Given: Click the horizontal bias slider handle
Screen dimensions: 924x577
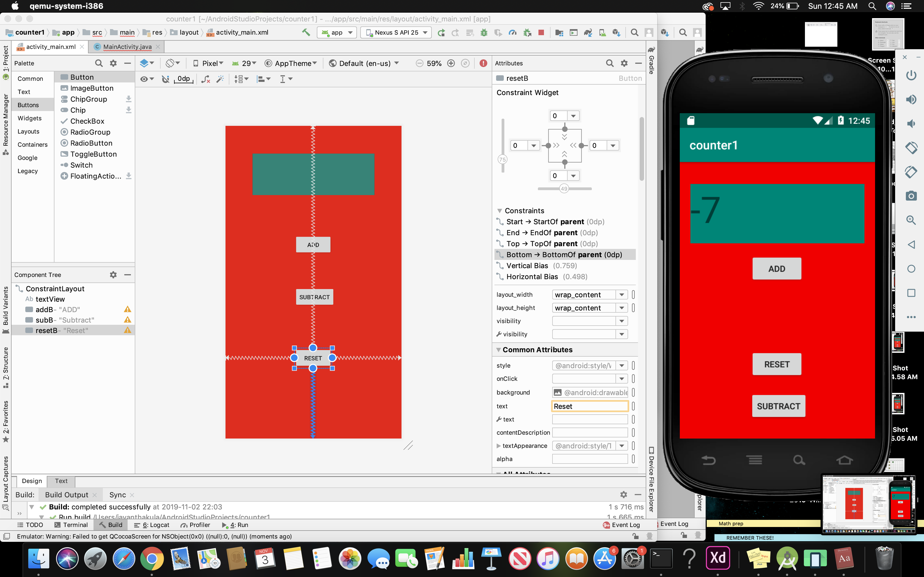Looking at the screenshot, I should pos(564,188).
